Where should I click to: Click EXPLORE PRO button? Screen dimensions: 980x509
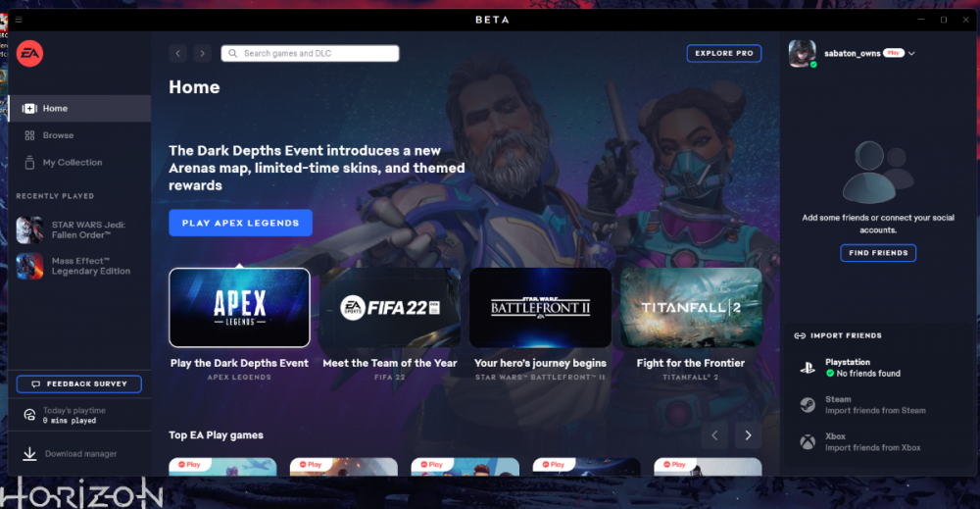724,53
